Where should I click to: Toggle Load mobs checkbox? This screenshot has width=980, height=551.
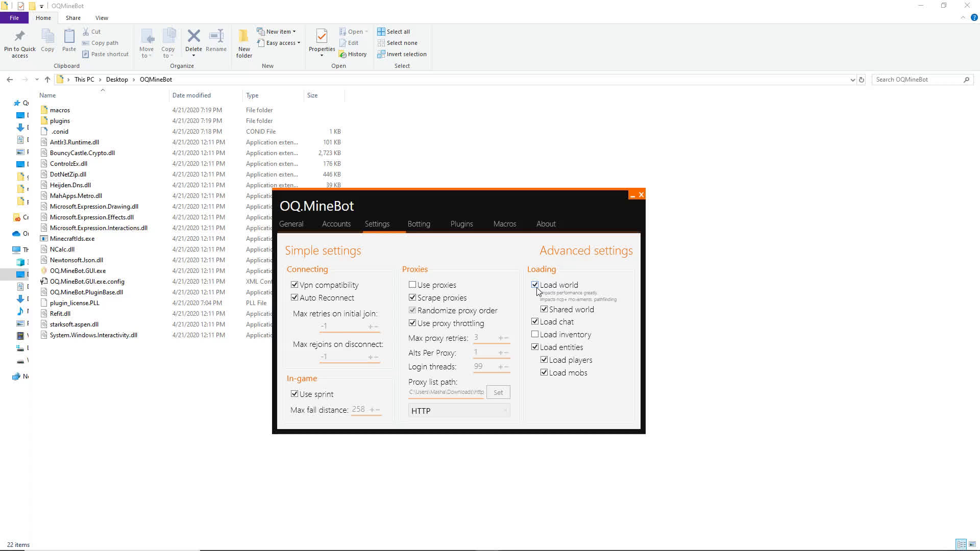pyautogui.click(x=544, y=372)
